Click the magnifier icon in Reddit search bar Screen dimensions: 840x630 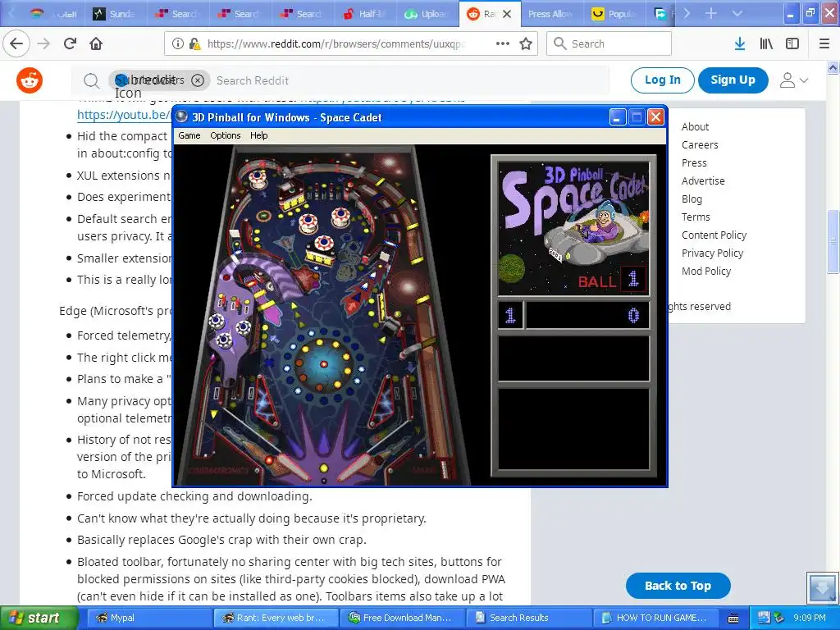click(92, 81)
